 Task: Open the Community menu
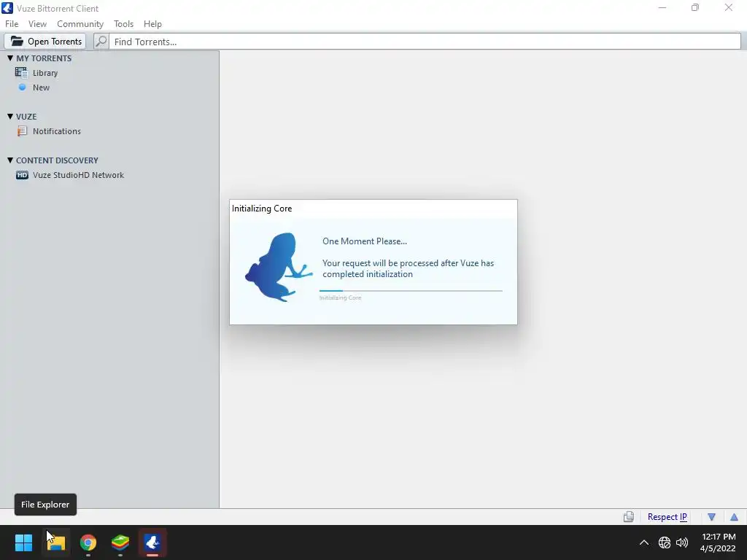click(x=80, y=24)
